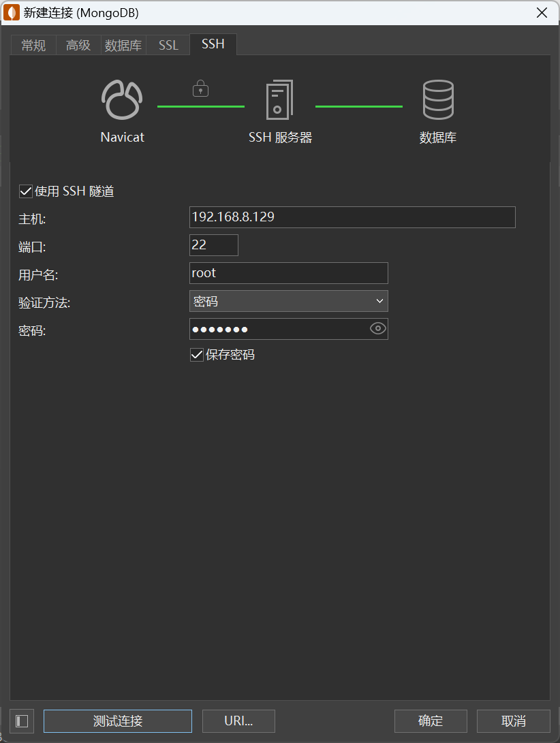Click the 'Navicat' label under the logo
Viewport: 560px width, 743px height.
123,138
